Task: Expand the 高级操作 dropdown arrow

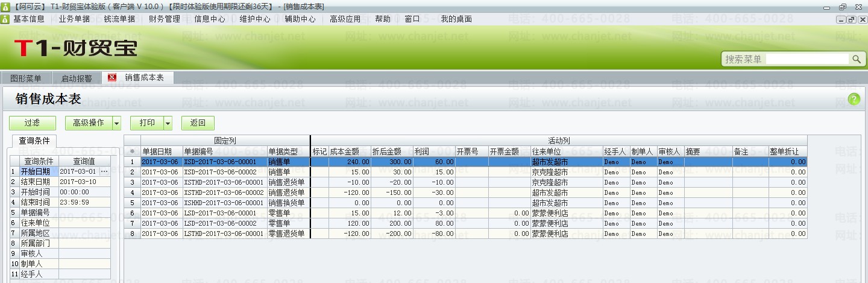Action: click(117, 123)
